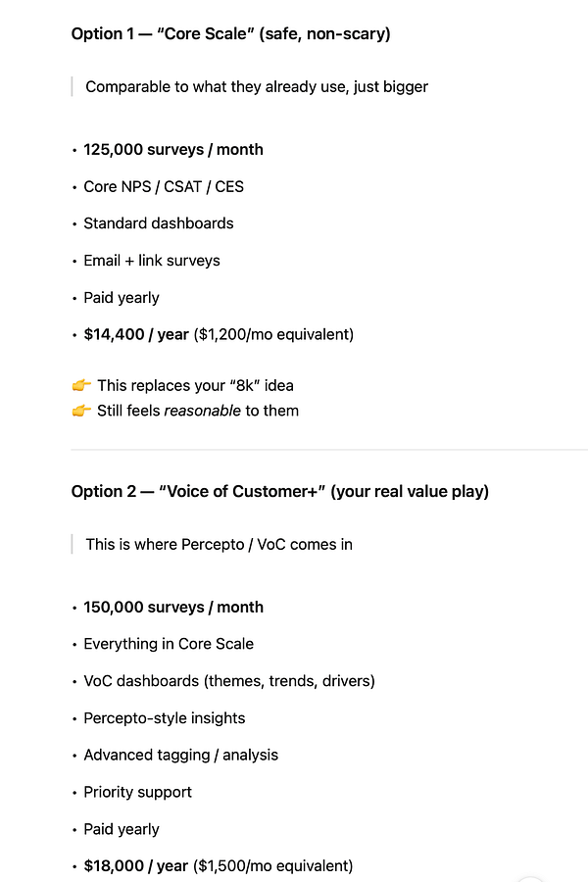Click the "$18,000 / year" price text
Image resolution: width=588 pixels, height=882 pixels.
pos(136,865)
